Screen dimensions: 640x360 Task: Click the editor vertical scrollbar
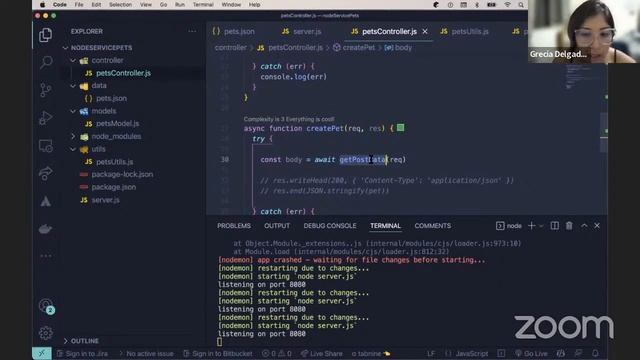(604, 131)
